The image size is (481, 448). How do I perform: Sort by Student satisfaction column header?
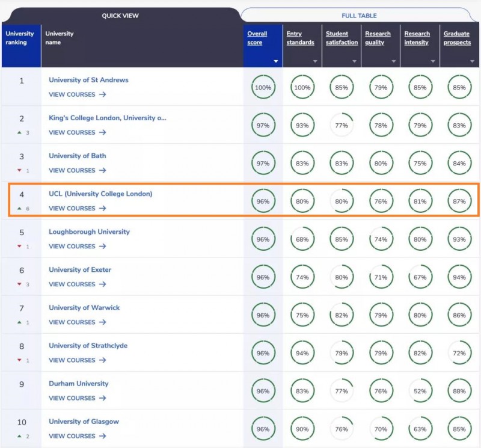pos(342,38)
